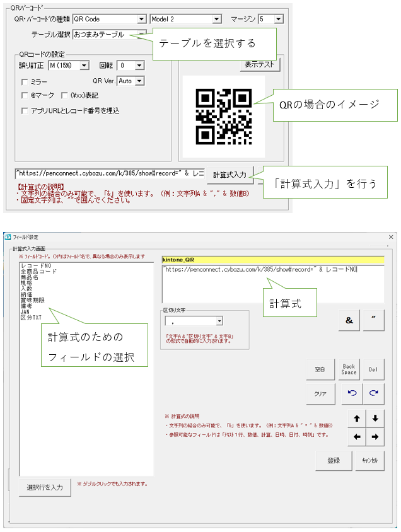Open the 区切り文字 dropdown
Image resolution: width=401 pixels, height=532 pixels.
[x=219, y=321]
